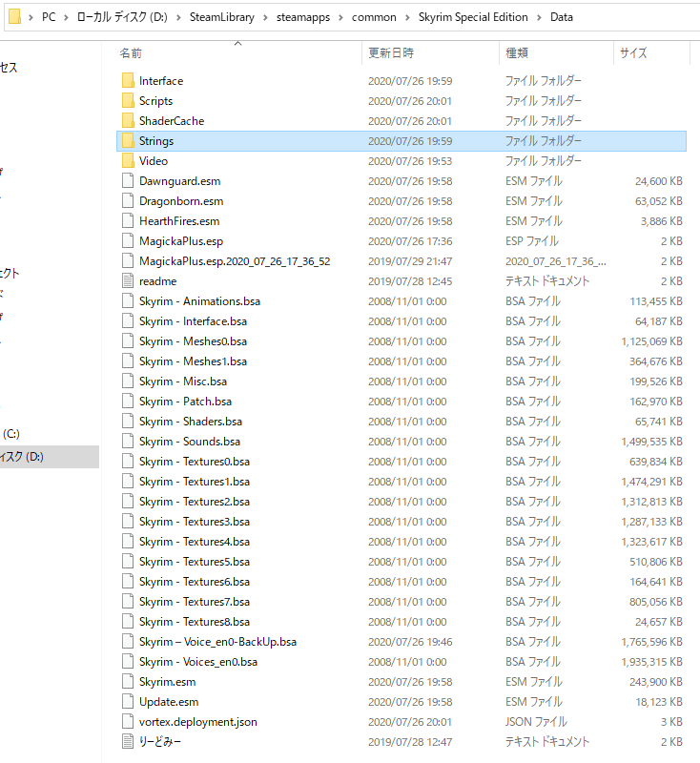Click the Dragonborn.esm file icon
700x763 pixels.
[128, 201]
